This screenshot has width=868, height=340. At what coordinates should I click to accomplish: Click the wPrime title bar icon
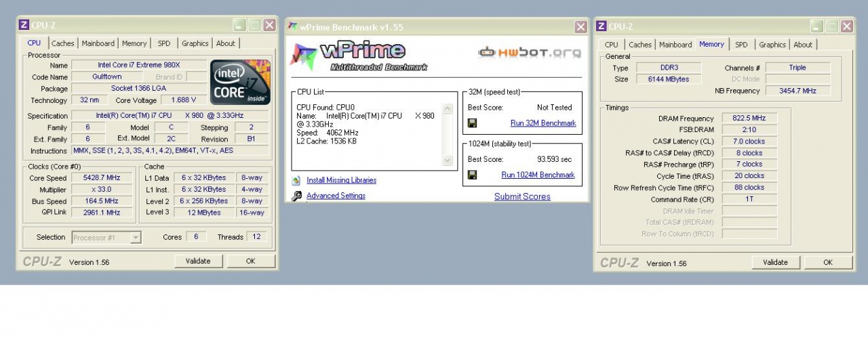(293, 26)
